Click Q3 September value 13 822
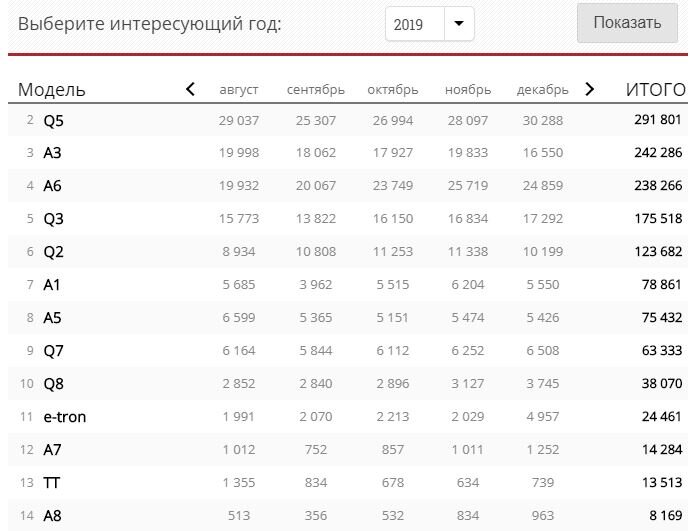Screen dimensions: 693x531 pos(316,218)
